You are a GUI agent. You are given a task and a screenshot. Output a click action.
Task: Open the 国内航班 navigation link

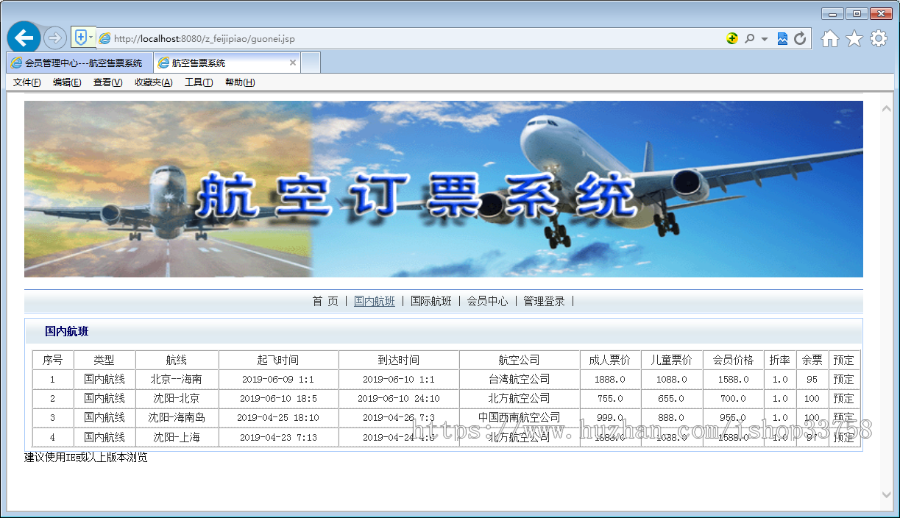(374, 301)
